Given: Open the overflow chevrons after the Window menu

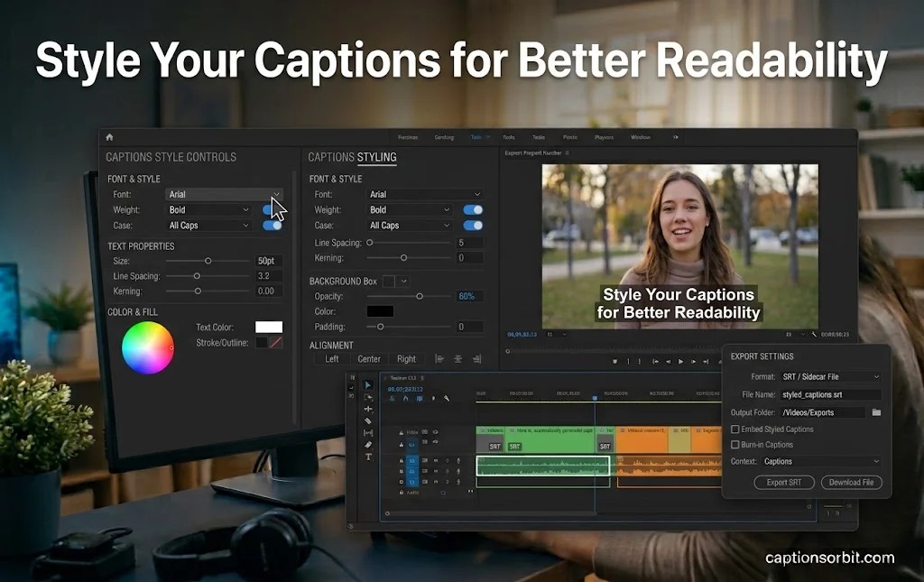Looking at the screenshot, I should 675,137.
